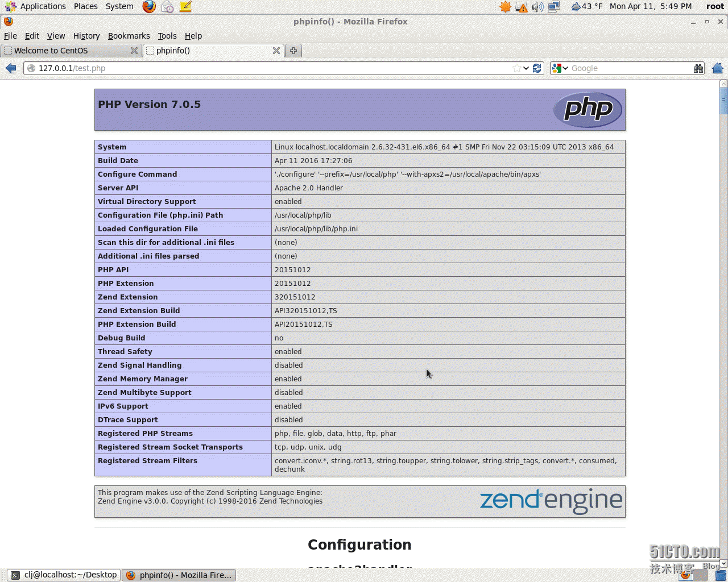728x582 pixels.
Task: Open the weather applet showing 43 °F
Action: (586, 6)
